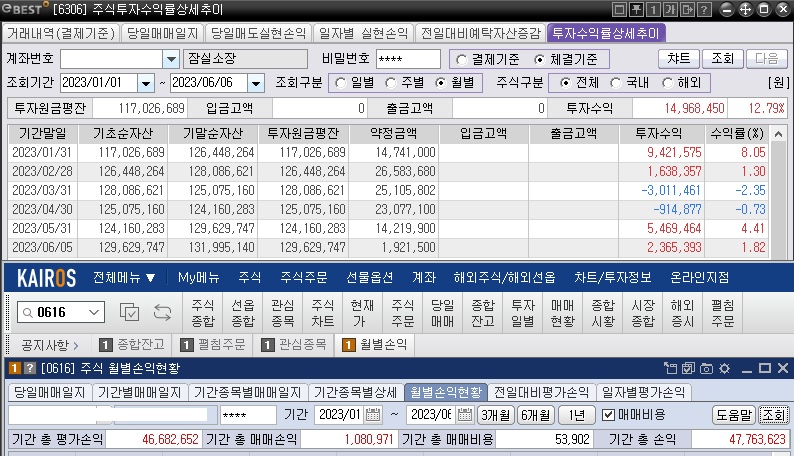Viewport: 794px width, 456px height.
Task: Uncheck the 매매비용 checkbox
Action: (609, 415)
